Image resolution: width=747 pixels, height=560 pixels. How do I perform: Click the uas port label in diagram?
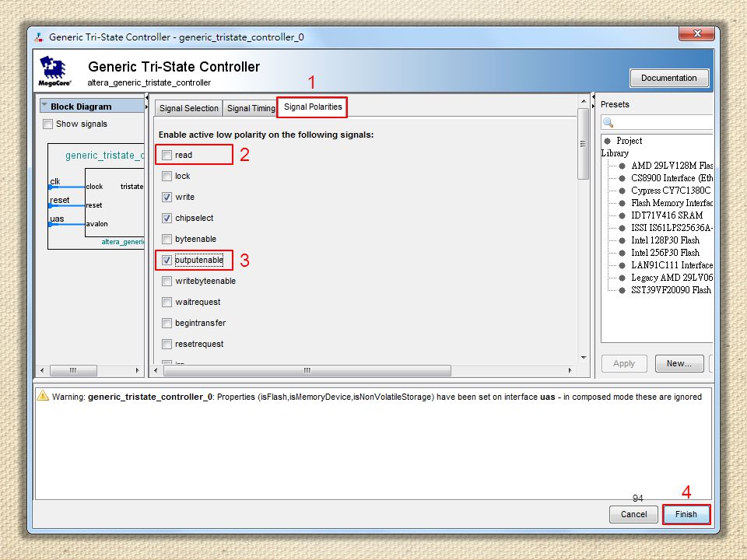57,219
